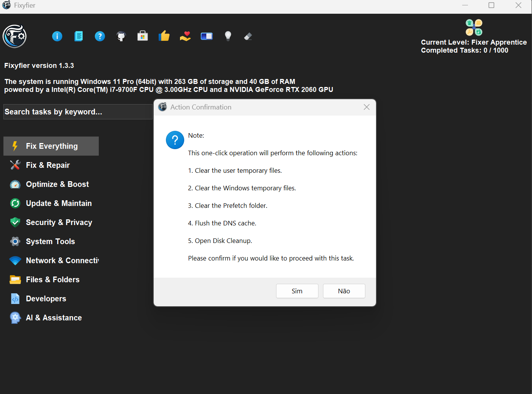The width and height of the screenshot is (532, 394).
Task: Click the donate heart-in-hand icon
Action: click(x=185, y=36)
